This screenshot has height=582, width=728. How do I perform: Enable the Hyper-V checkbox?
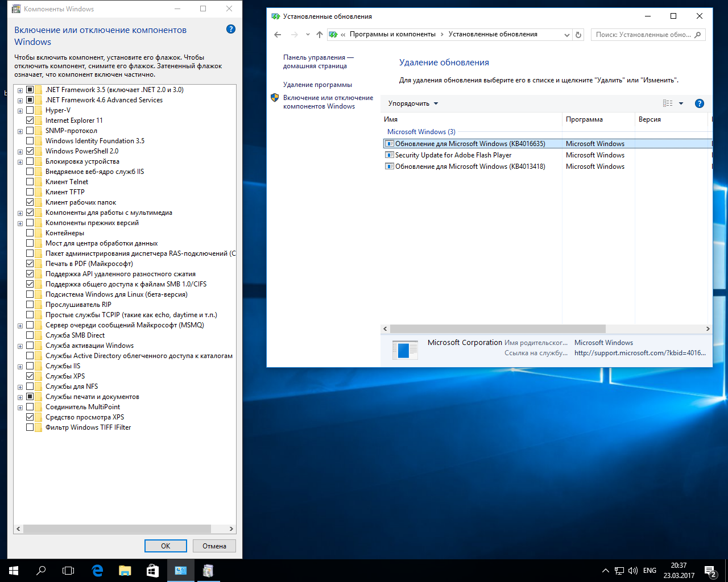tap(30, 110)
